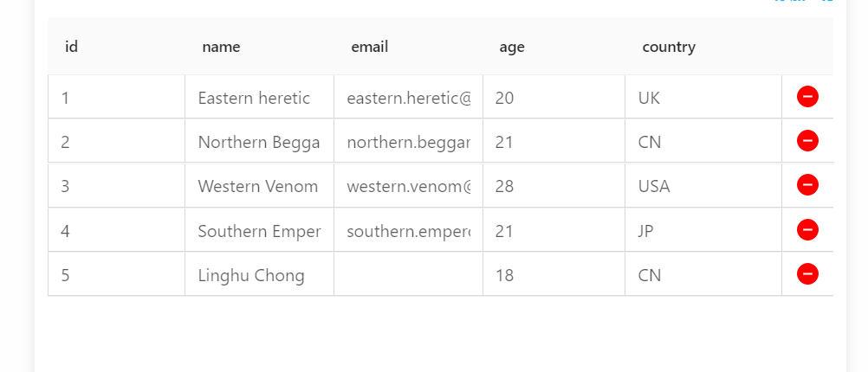Delete Linghu Chong row using minus icon
This screenshot has height=372, width=868.
pos(807,274)
